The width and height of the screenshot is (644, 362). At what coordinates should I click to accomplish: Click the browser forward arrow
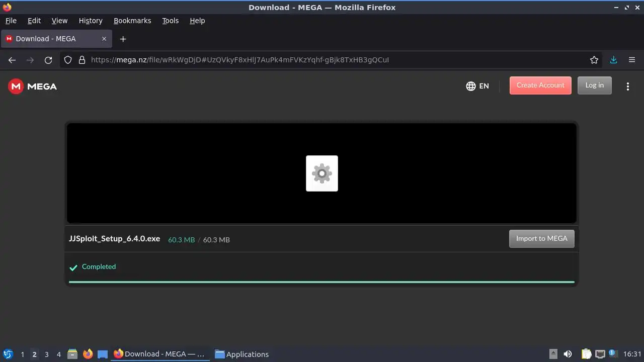pos(30,60)
